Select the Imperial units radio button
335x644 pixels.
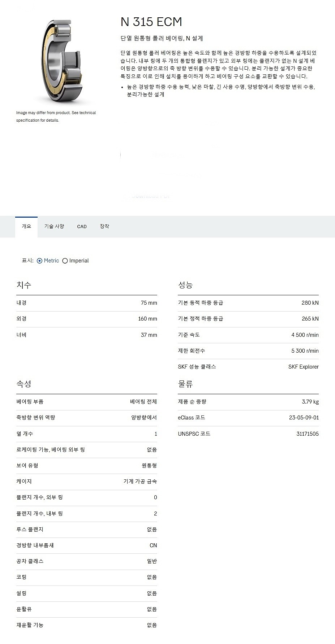65,261
